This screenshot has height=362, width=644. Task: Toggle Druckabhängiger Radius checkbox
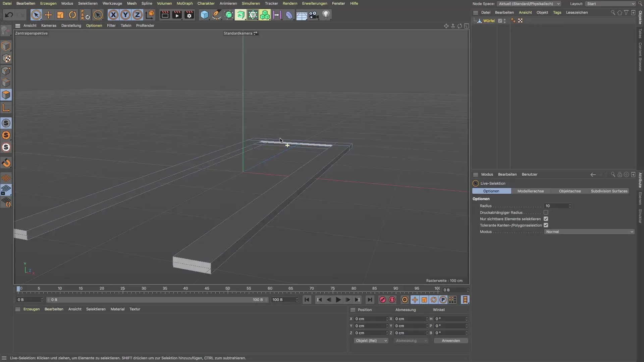(x=546, y=213)
